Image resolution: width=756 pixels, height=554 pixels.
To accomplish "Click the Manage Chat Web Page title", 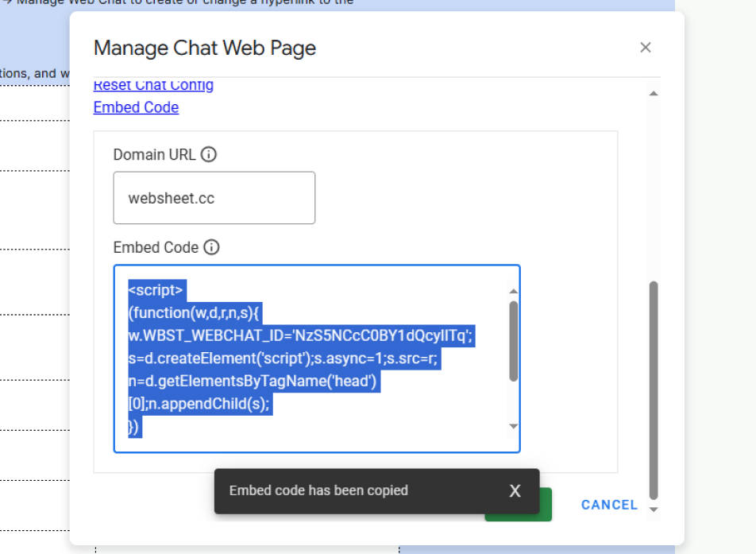I will (204, 48).
